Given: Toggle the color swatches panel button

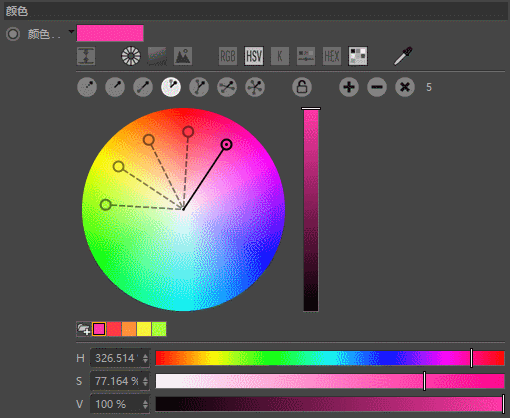Looking at the screenshot, I should click(x=358, y=56).
